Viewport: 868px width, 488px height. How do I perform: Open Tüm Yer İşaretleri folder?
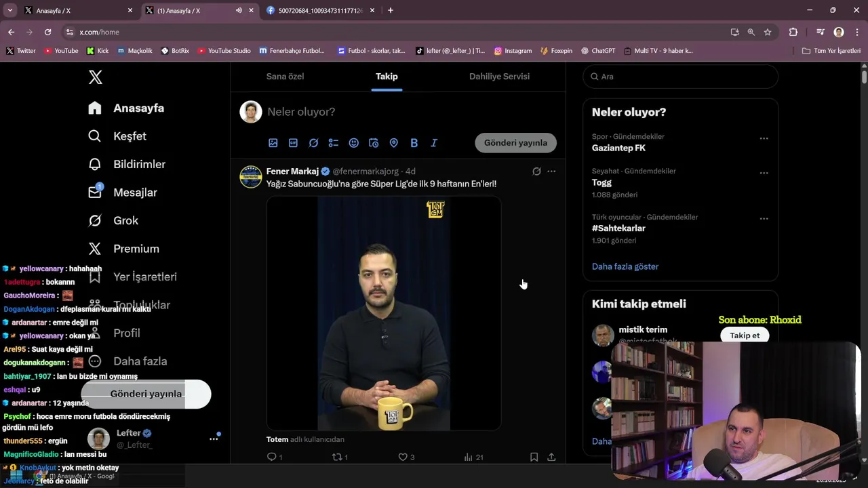coord(831,51)
